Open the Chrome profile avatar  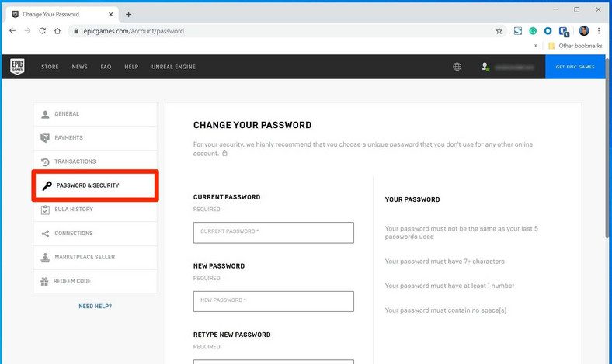(x=584, y=31)
